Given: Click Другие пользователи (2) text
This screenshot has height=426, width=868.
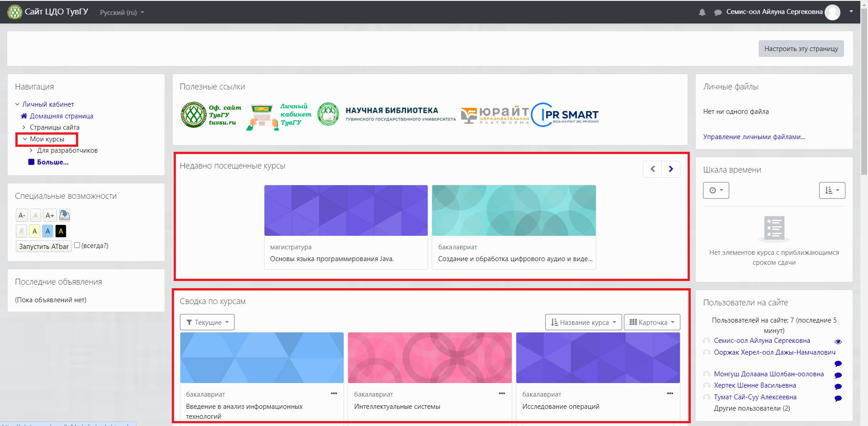Looking at the screenshot, I should click(x=752, y=408).
